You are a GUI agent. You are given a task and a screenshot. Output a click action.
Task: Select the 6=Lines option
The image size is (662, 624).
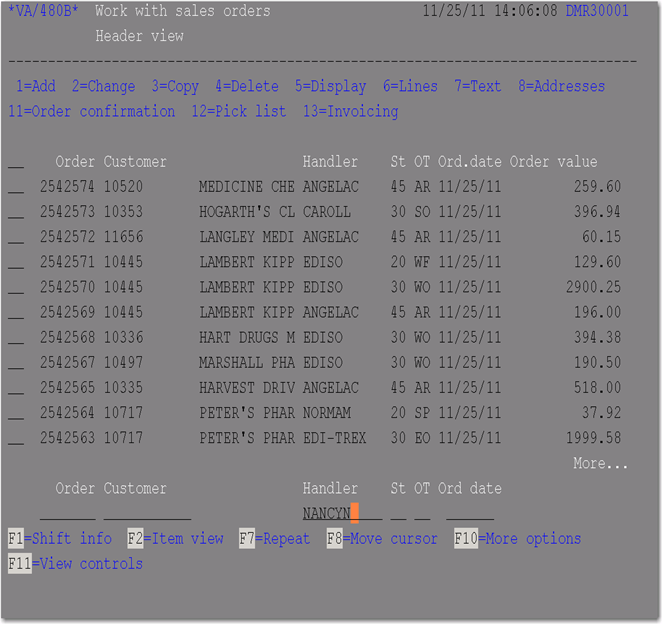(410, 86)
